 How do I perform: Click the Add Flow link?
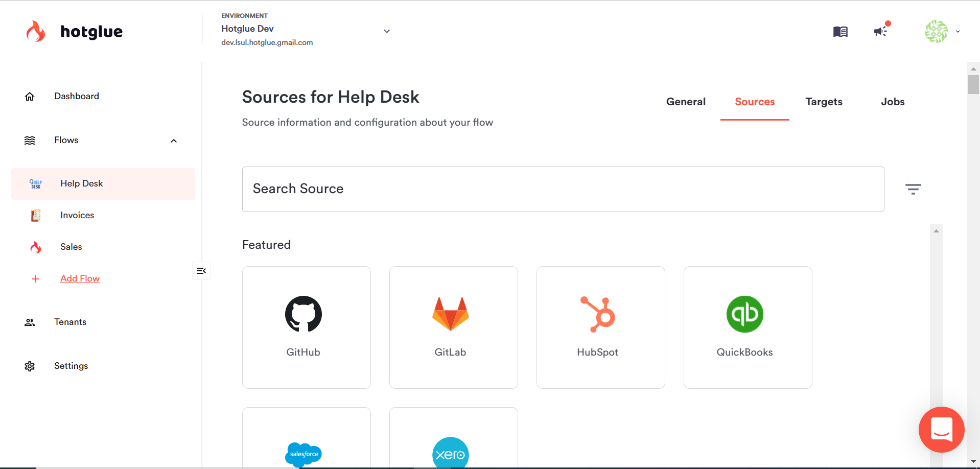pos(80,278)
